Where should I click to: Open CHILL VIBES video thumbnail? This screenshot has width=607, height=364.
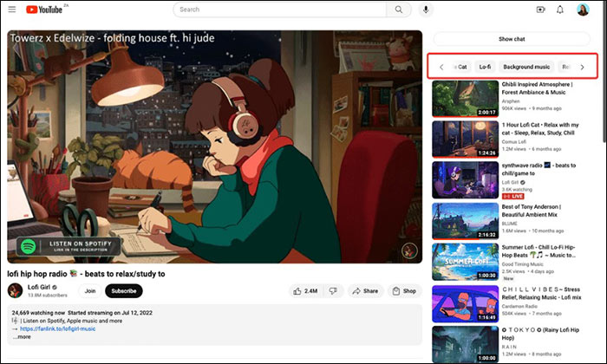tap(466, 304)
